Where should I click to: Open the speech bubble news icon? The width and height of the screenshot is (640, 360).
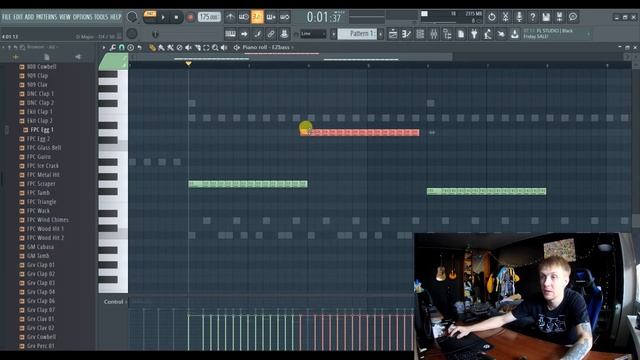click(573, 17)
